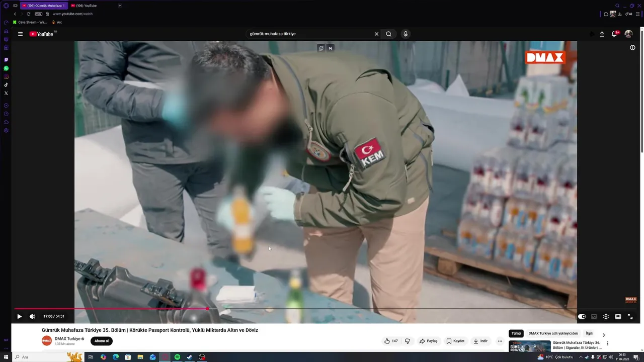
Task: Seek on the red video progress bar
Action: tap(111, 309)
